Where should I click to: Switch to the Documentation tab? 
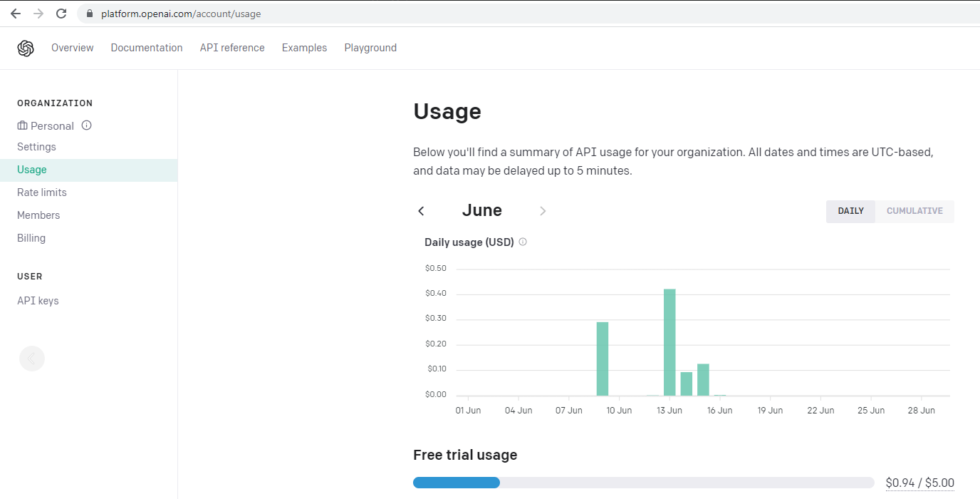pyautogui.click(x=146, y=47)
